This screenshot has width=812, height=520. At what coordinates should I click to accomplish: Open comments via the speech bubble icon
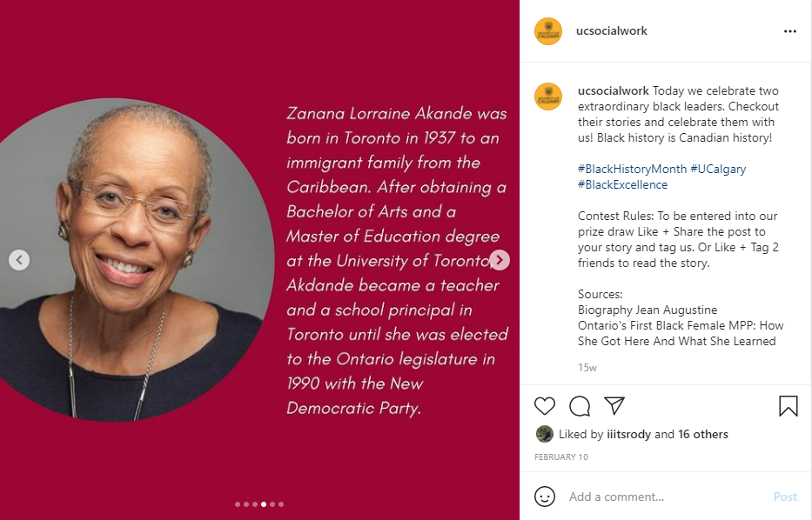point(580,406)
